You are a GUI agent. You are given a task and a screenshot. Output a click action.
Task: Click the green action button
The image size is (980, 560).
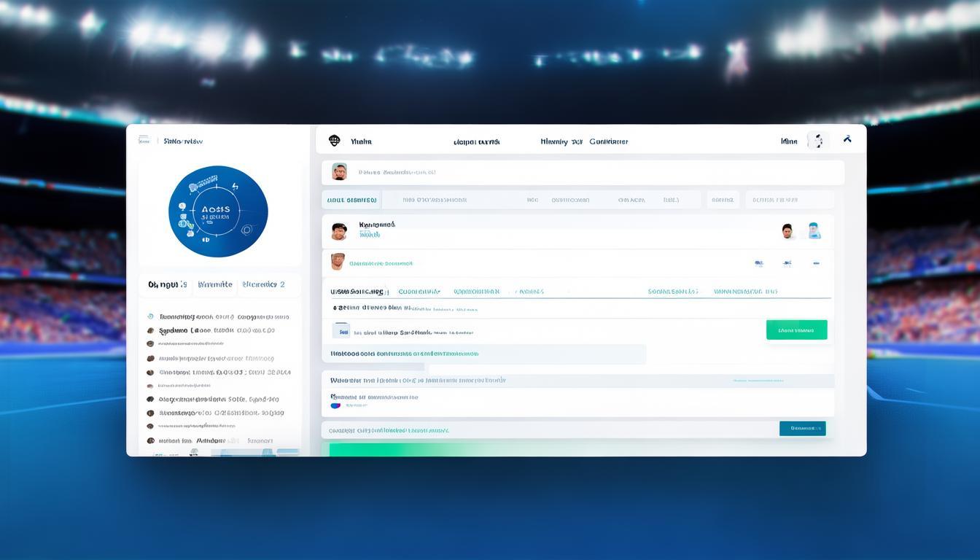click(796, 330)
